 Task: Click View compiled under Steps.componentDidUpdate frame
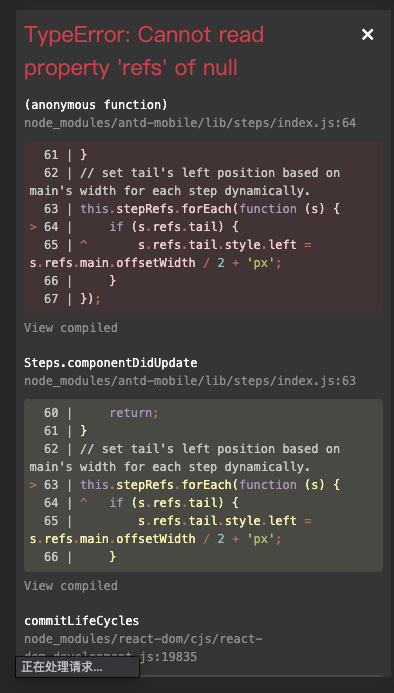click(x=71, y=586)
